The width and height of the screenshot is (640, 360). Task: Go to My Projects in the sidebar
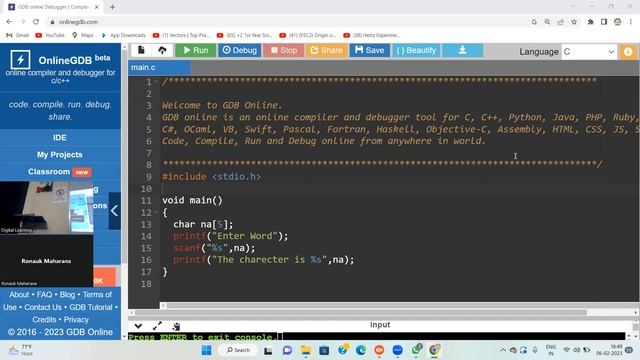tap(60, 155)
